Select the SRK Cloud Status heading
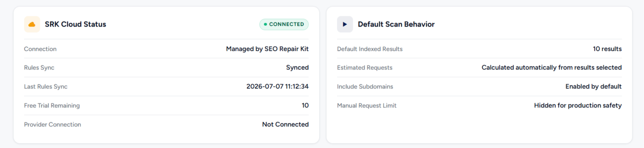 (75, 24)
